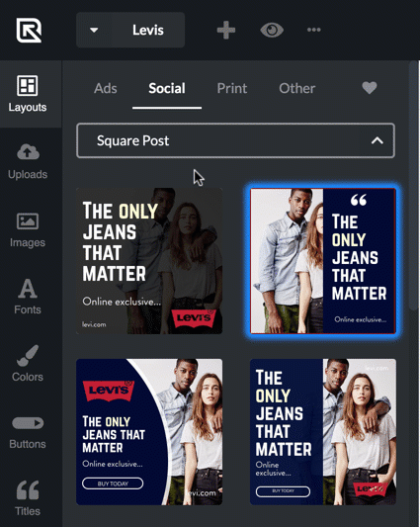Switch to the Ads tab
The image size is (420, 527).
106,88
